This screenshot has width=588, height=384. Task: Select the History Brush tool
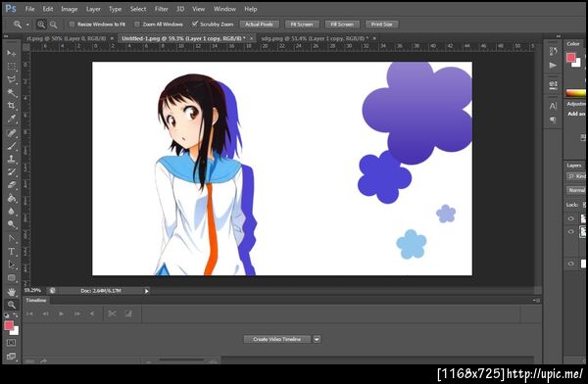tap(11, 172)
